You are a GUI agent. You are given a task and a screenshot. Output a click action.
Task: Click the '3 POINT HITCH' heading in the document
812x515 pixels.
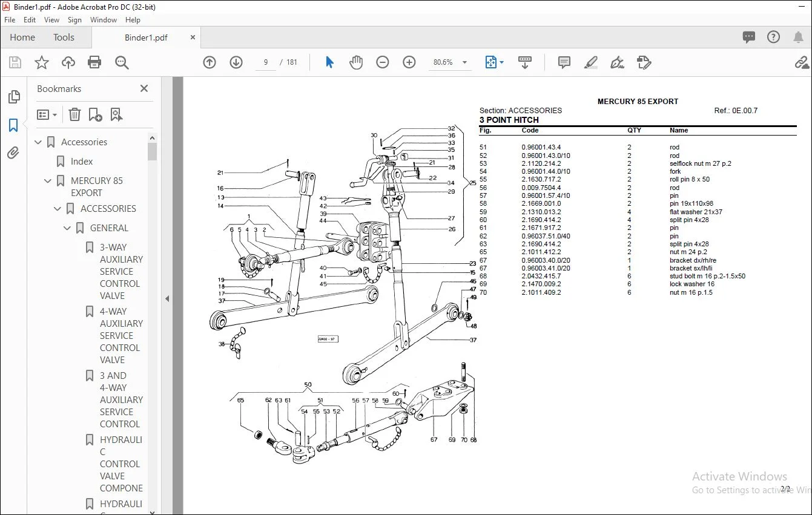(x=509, y=120)
